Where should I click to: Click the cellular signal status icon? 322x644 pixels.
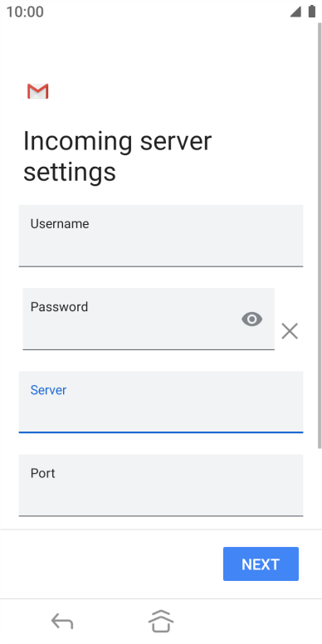pos(295,12)
